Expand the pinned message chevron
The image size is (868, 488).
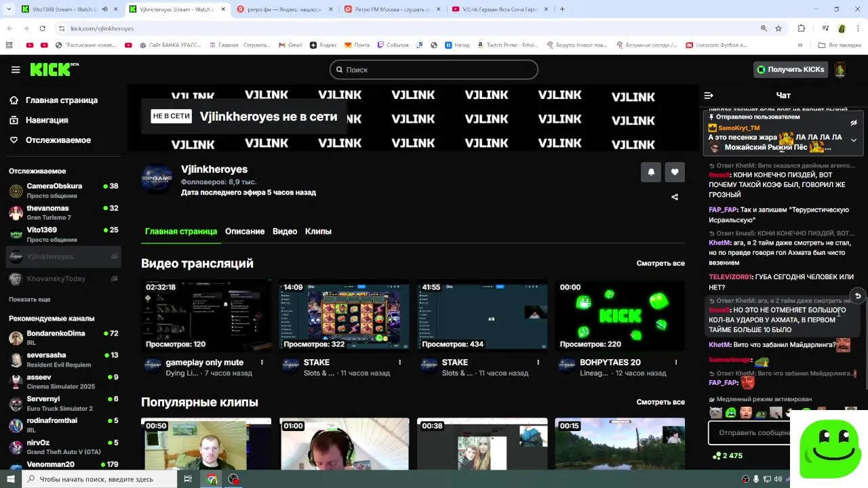click(854, 140)
